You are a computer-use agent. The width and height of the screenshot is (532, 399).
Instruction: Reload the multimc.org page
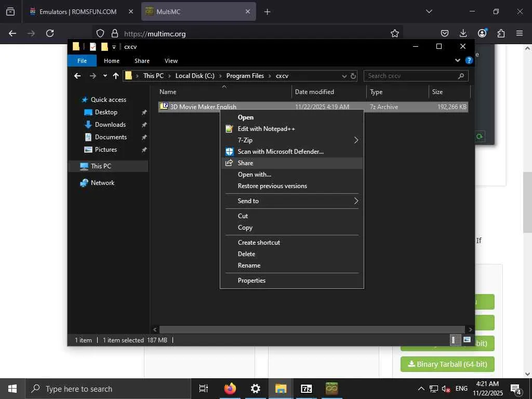(x=50, y=33)
